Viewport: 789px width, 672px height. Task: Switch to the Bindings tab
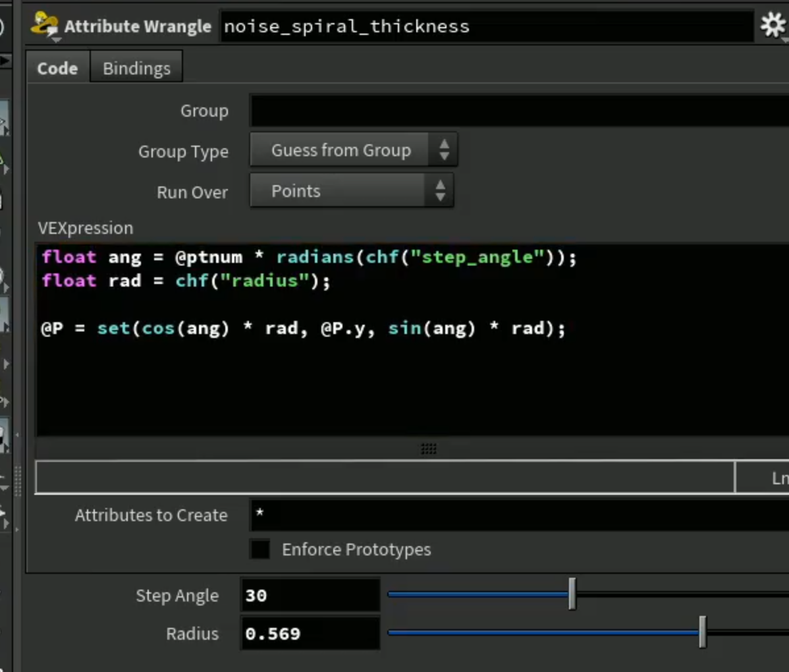coord(136,68)
